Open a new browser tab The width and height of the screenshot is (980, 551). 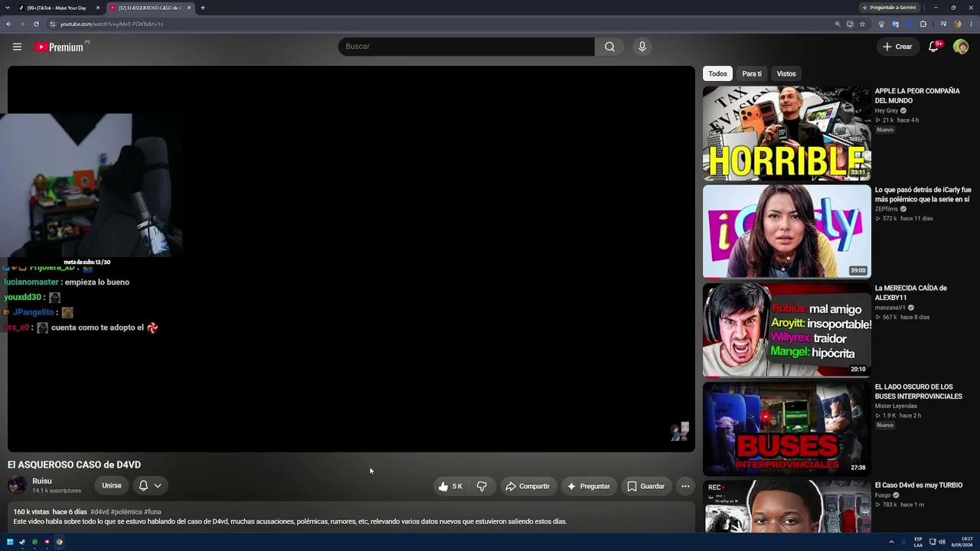click(202, 8)
